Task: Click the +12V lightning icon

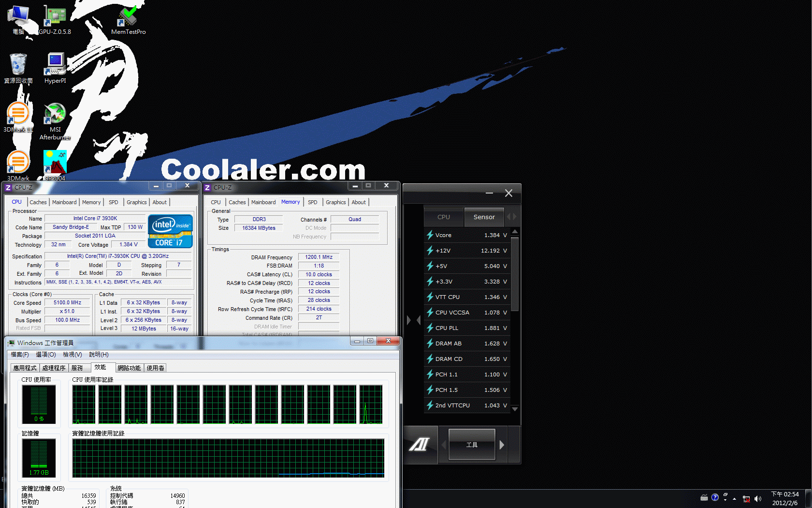Action: click(430, 251)
